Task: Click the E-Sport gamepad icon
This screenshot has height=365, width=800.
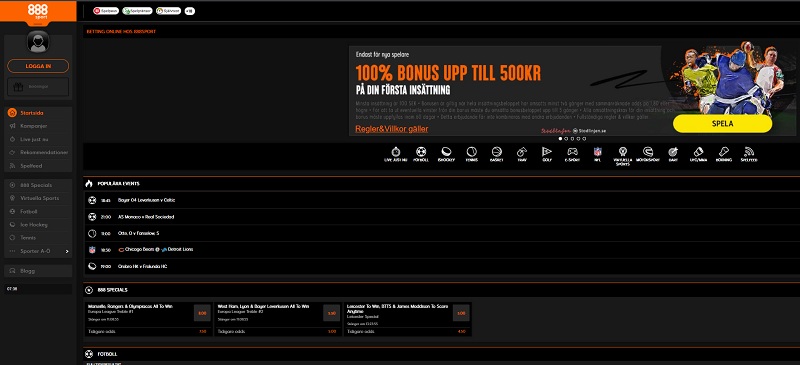Action: (x=573, y=152)
